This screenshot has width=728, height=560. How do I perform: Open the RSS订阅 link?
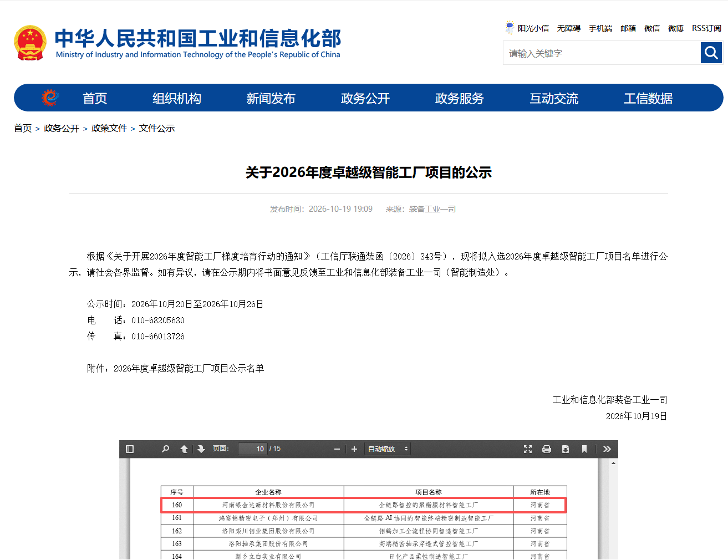click(706, 28)
